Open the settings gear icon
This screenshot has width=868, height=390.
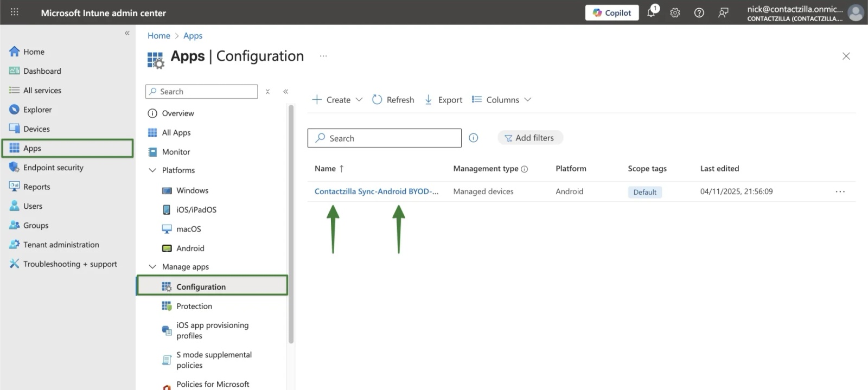(x=675, y=12)
